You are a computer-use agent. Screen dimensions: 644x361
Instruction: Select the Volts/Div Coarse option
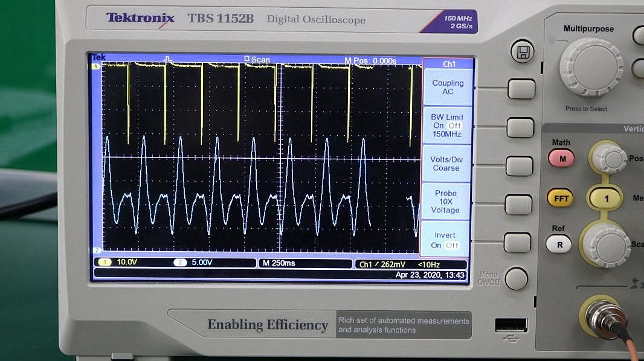point(446,164)
